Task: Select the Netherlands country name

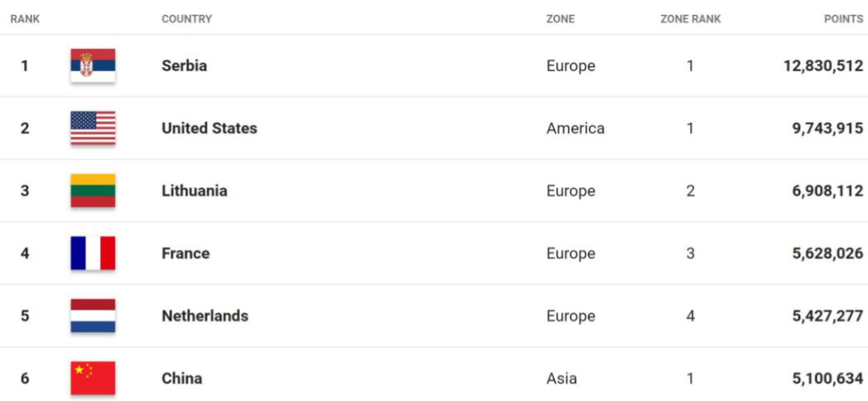Action: point(205,316)
